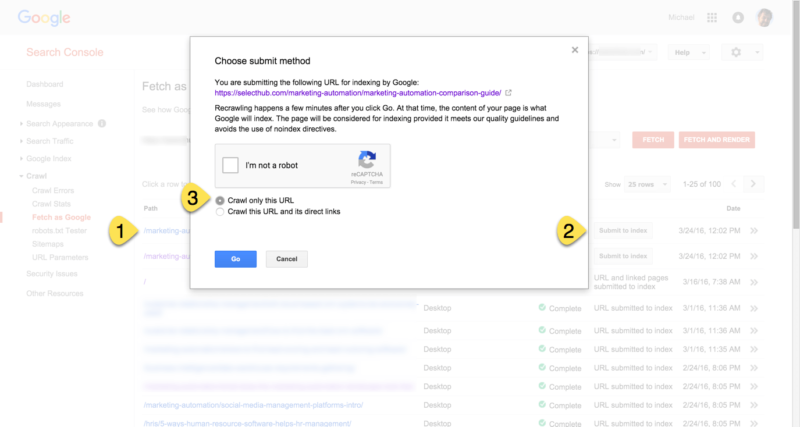Open details arrow for 3/1/16, 11:35 AM row
The image size is (800, 427).
pyautogui.click(x=754, y=349)
